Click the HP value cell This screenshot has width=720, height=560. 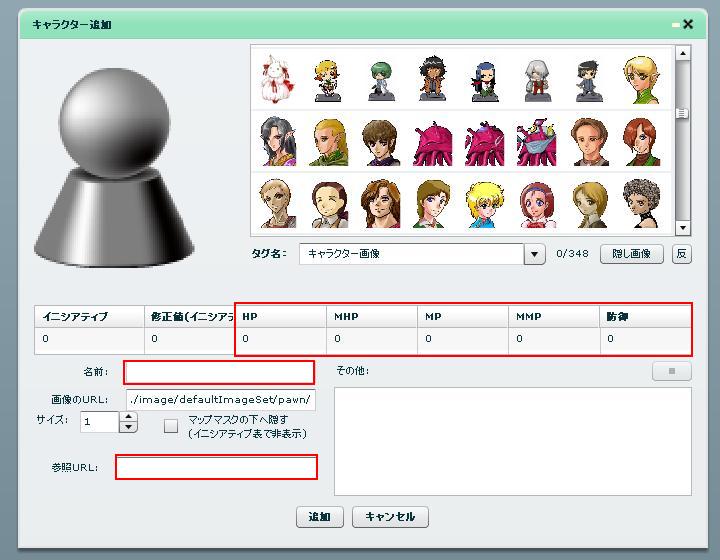(x=282, y=339)
